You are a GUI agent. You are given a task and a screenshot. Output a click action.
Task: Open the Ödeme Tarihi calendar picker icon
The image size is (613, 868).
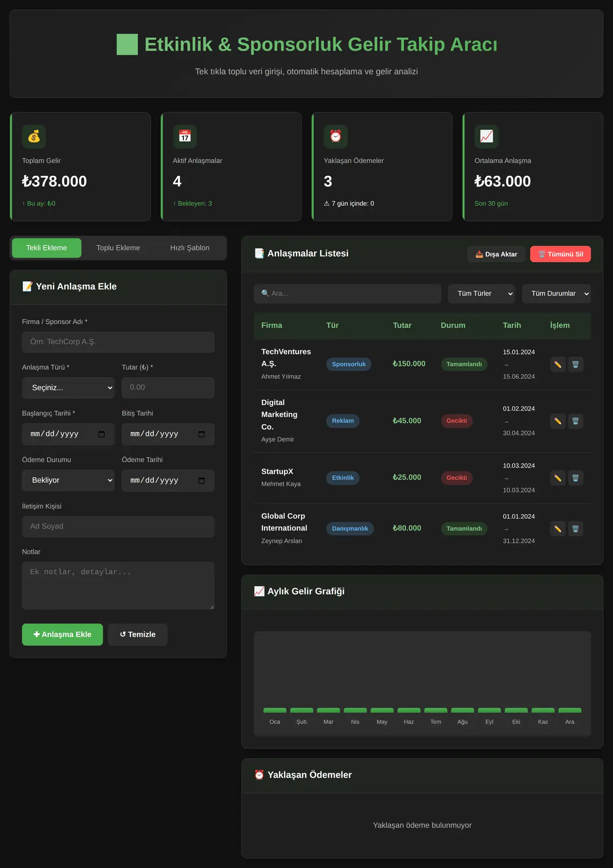coord(202,481)
